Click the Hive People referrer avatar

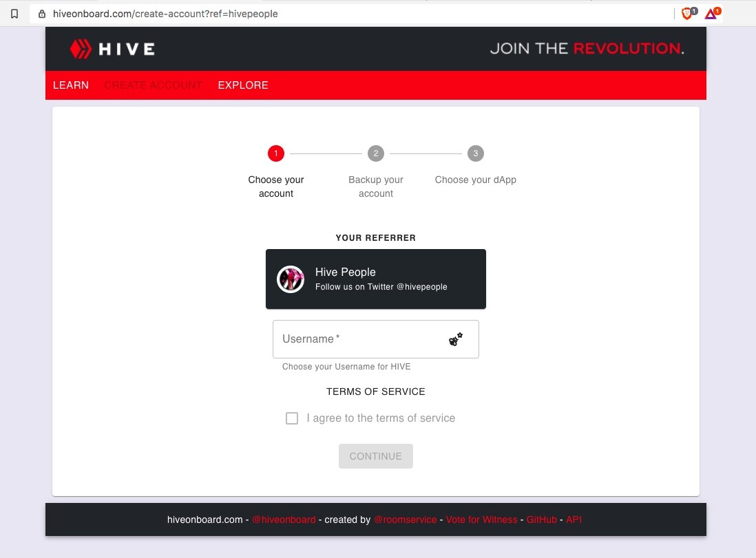tap(291, 279)
